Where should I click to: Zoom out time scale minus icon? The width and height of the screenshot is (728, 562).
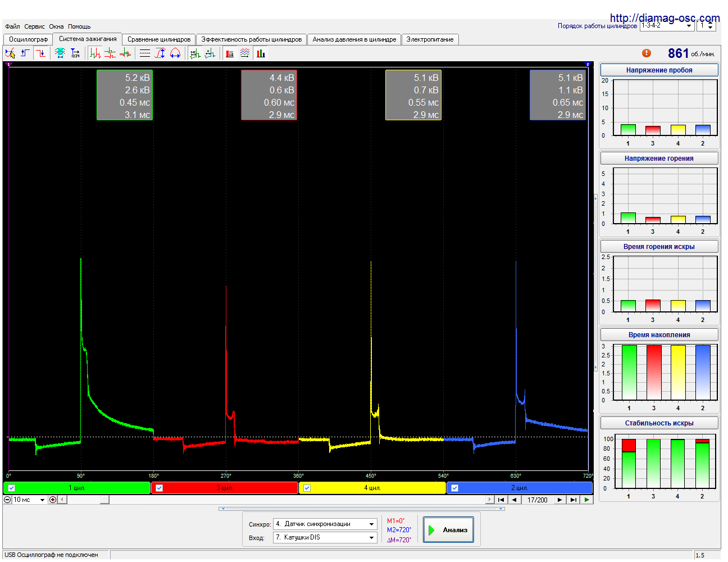pos(7,500)
